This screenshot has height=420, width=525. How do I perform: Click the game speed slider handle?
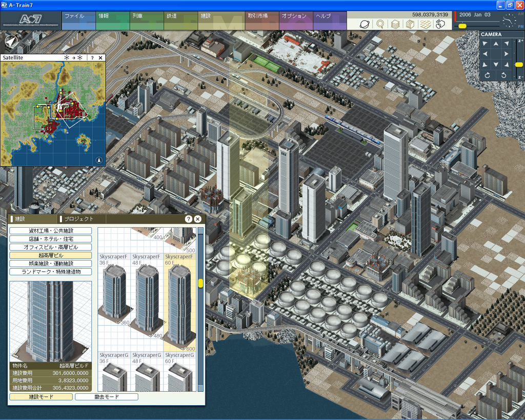pos(462,26)
